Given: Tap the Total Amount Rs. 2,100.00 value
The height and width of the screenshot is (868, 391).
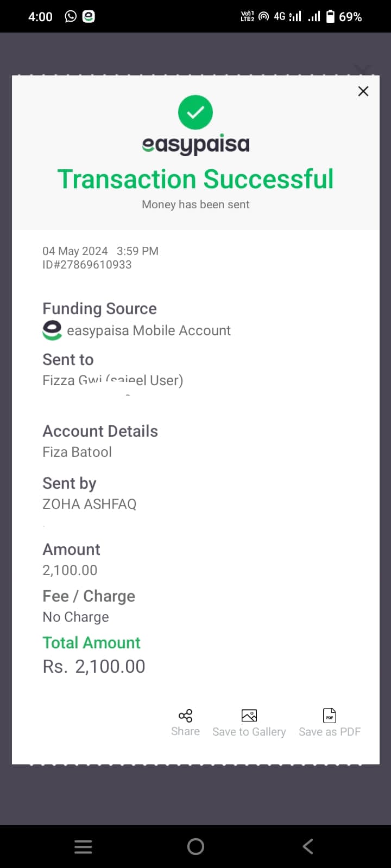Looking at the screenshot, I should point(94,666).
